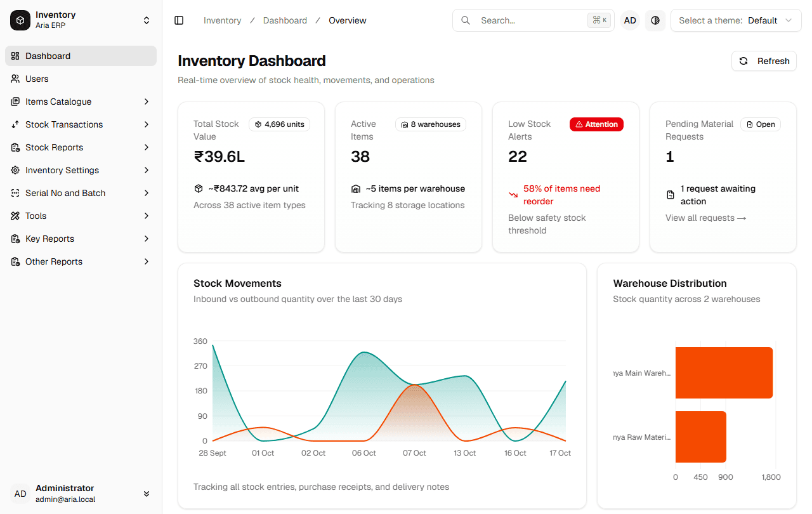
Task: Go to Inventory breadcrumb
Action: point(222,20)
